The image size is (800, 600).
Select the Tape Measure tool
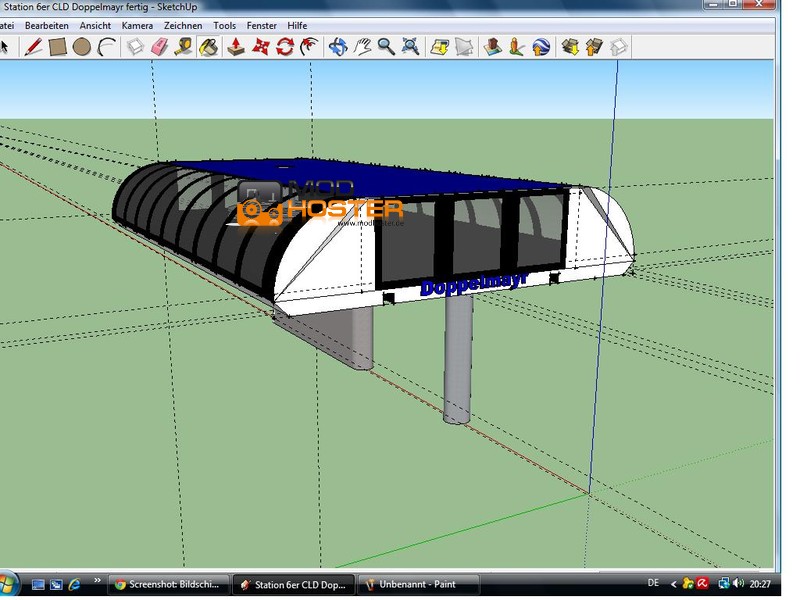(184, 47)
